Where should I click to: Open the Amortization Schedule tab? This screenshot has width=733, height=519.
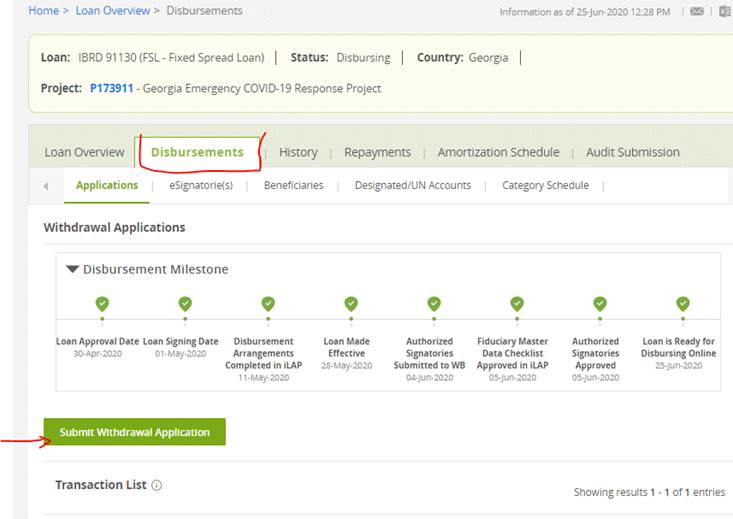[x=498, y=152]
